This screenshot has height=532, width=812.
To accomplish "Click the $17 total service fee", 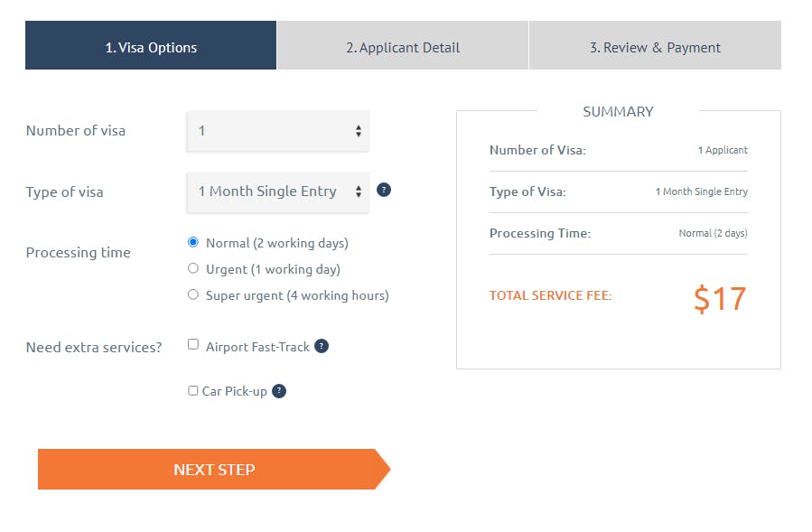I will 721,299.
